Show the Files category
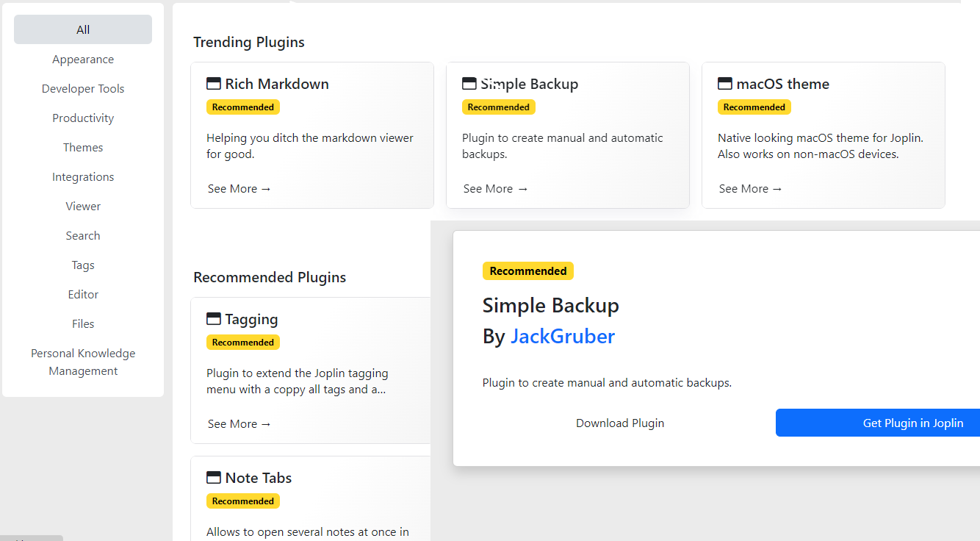 click(83, 323)
